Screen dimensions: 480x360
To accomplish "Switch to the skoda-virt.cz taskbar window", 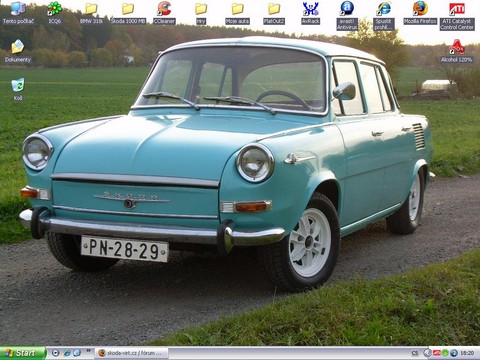I will pos(131,353).
